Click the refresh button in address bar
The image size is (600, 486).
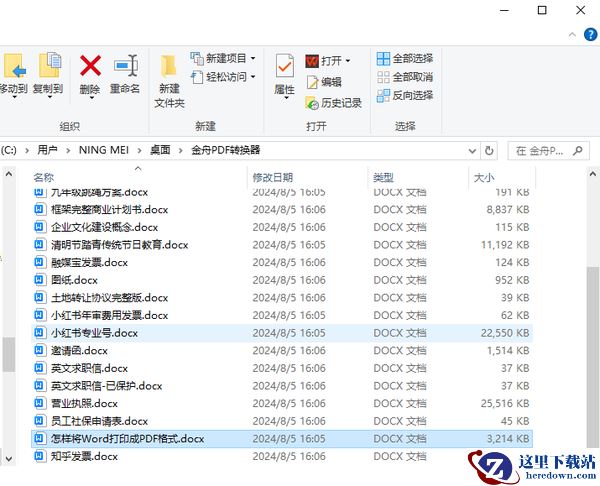coord(489,150)
